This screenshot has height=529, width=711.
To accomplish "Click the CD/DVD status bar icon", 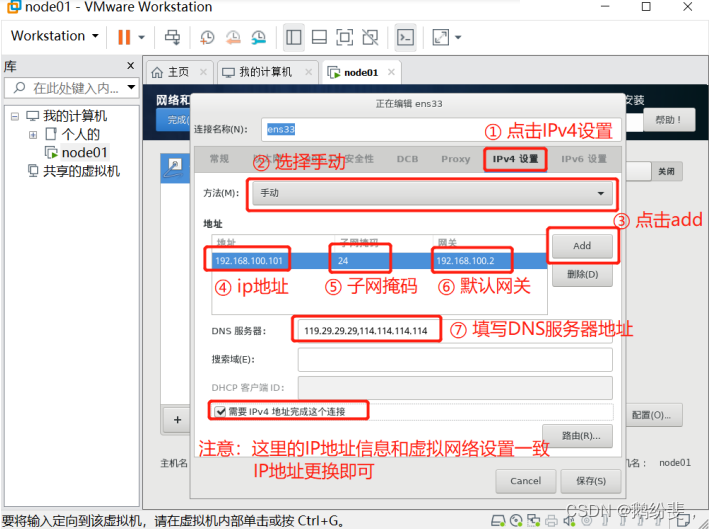I will click(x=516, y=520).
